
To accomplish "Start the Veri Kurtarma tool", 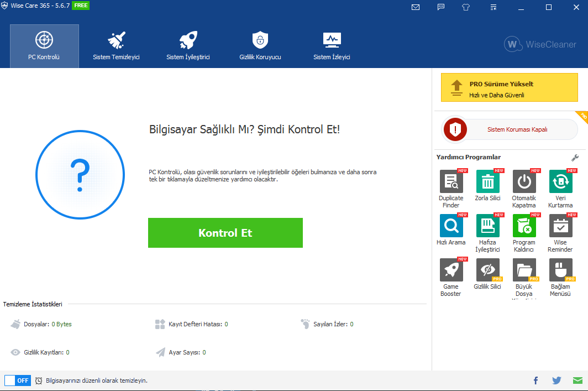I will tap(560, 189).
